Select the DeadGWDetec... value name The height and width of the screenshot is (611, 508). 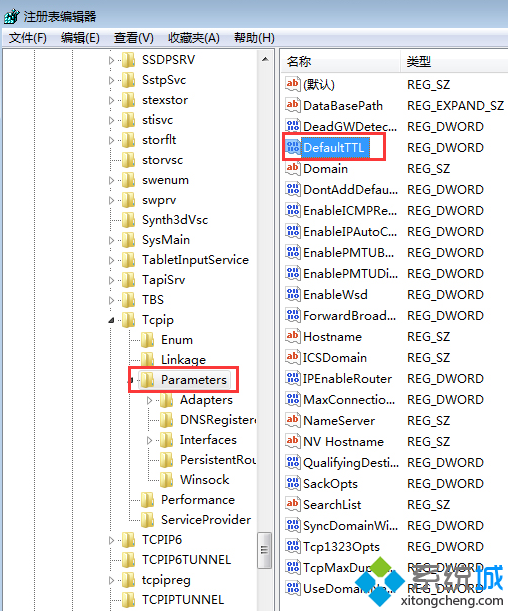(350, 127)
